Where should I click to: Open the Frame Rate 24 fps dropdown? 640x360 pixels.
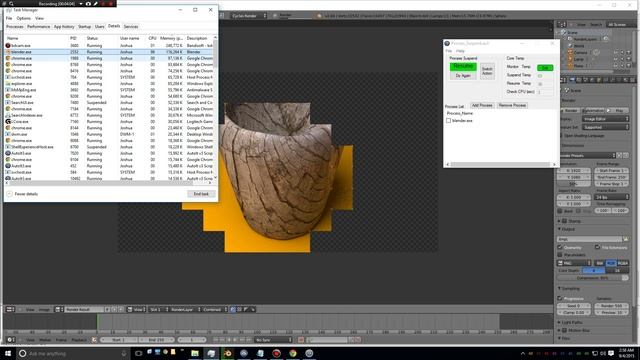click(611, 197)
